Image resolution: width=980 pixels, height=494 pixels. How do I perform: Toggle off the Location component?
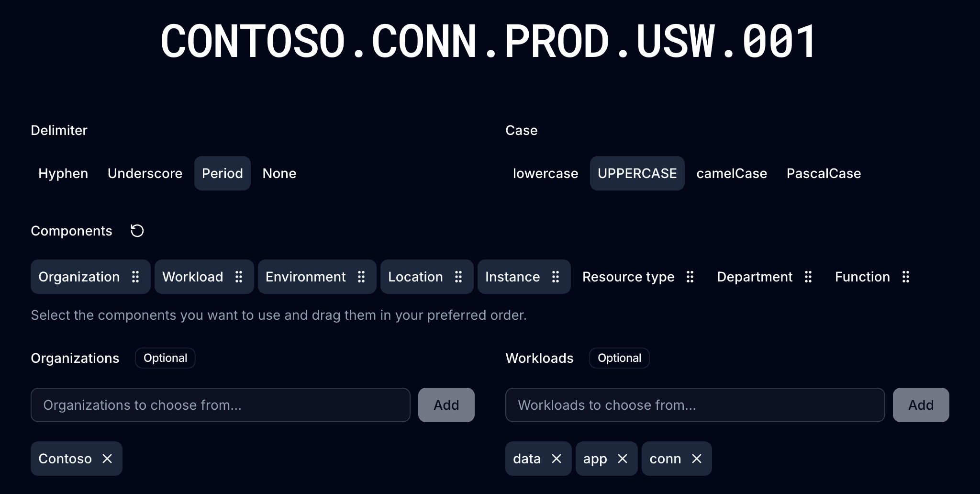point(415,277)
